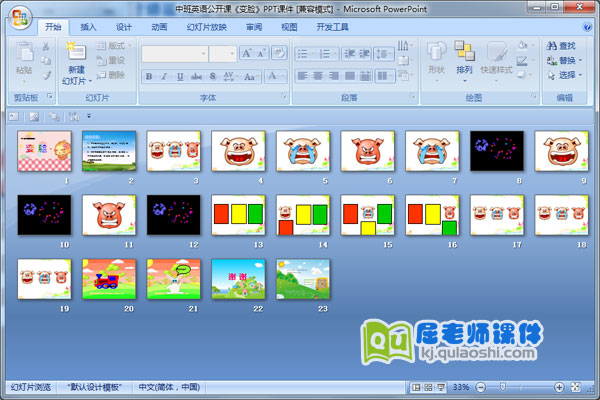
Task: Toggle Align Text Left
Action: coord(303,76)
